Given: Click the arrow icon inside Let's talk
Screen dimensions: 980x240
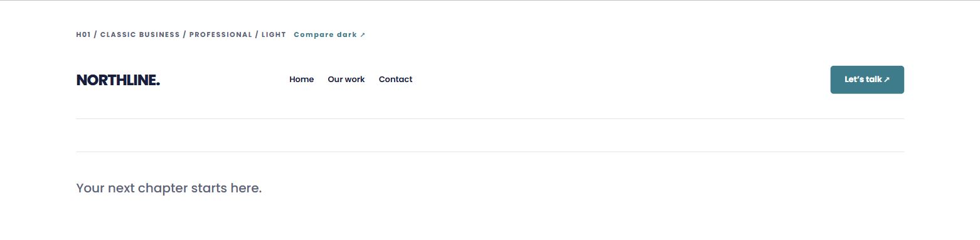Looking at the screenshot, I should coord(887,80).
